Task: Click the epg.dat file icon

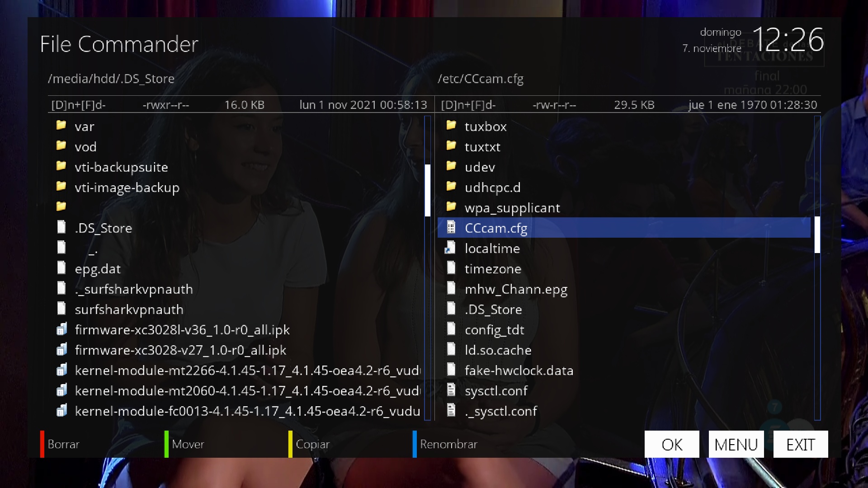Action: (61, 268)
